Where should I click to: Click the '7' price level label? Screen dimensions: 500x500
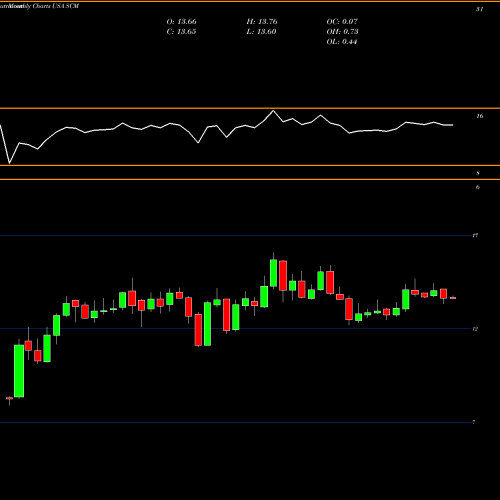point(474,422)
